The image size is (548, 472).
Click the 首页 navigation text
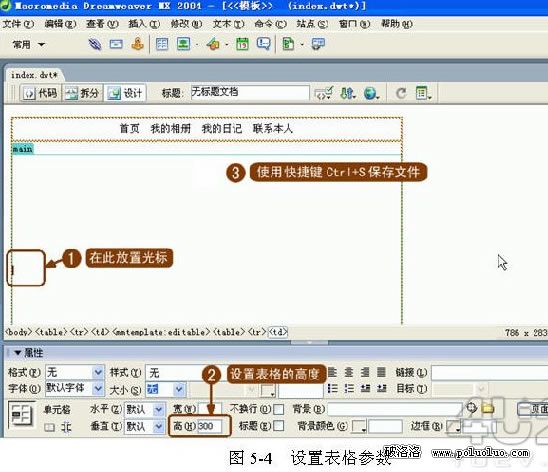(130, 129)
